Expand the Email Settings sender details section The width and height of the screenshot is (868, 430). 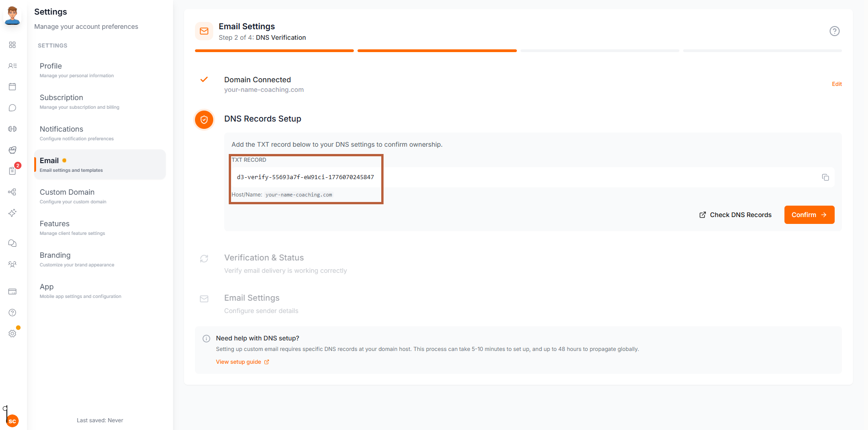point(252,297)
